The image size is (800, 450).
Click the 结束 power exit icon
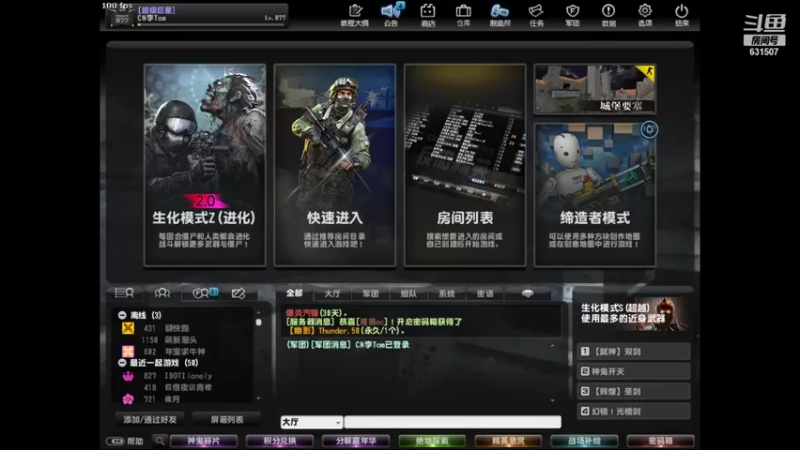pyautogui.click(x=682, y=15)
